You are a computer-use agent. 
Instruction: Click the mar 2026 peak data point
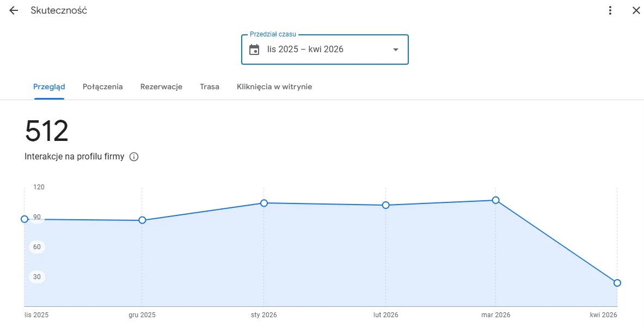495,200
